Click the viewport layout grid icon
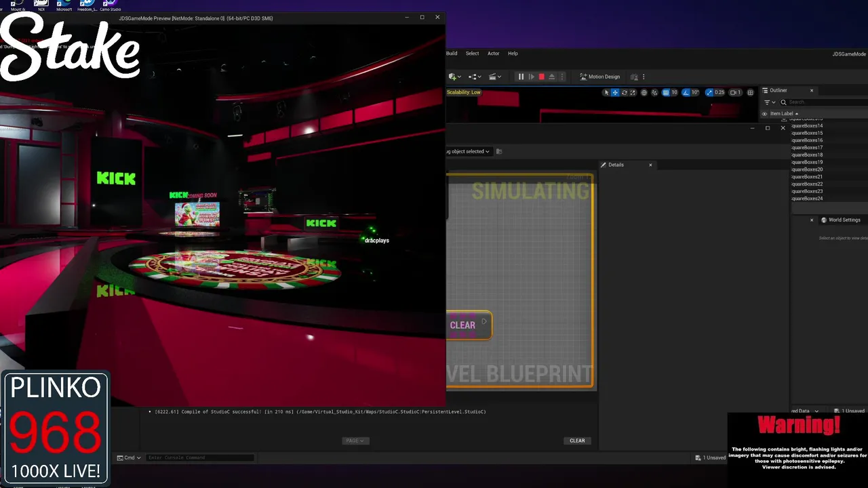 tap(750, 92)
